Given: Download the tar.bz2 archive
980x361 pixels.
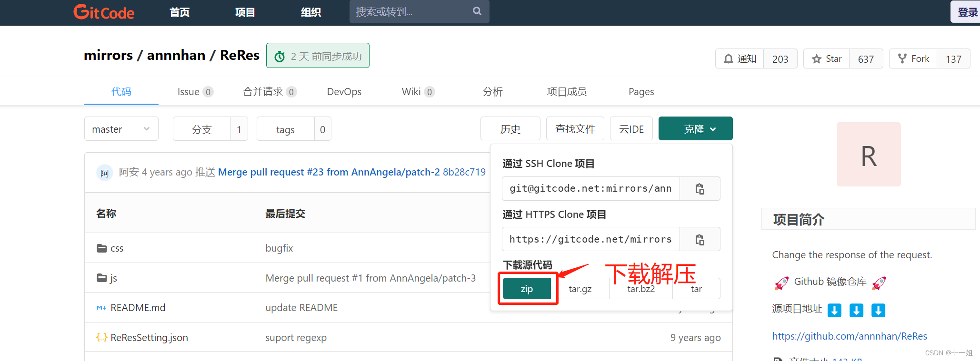Looking at the screenshot, I should (641, 289).
